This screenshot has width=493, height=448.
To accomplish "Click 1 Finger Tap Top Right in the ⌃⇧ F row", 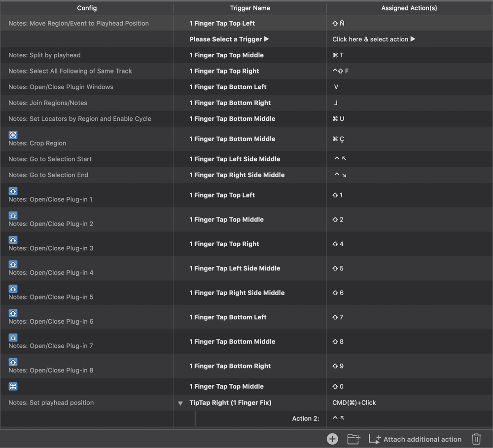I will pos(224,71).
